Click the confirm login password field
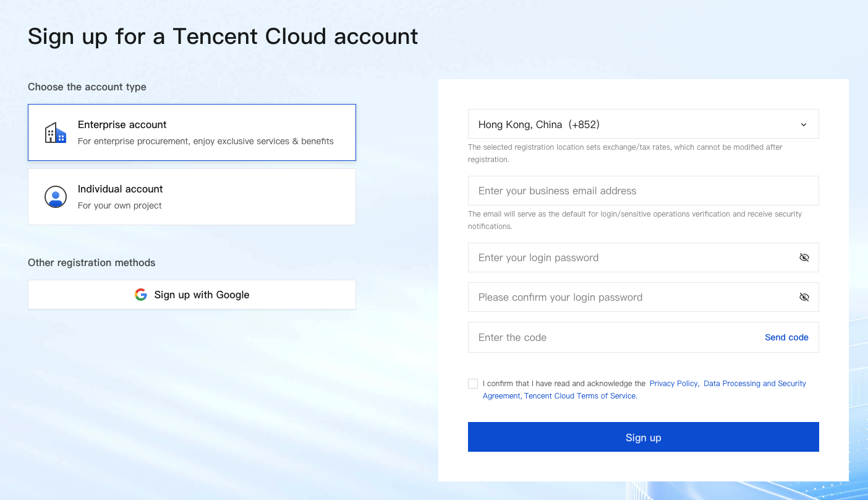 631,297
